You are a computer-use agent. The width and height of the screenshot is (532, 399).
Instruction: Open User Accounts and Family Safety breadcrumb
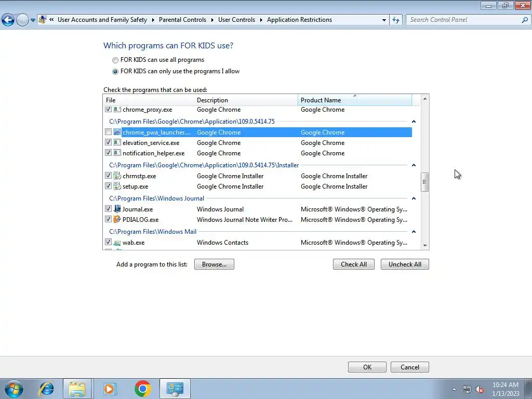(102, 20)
